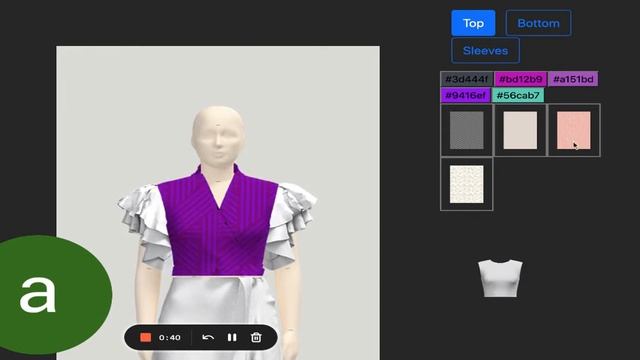Click the recording timer 0:40

[170, 338]
